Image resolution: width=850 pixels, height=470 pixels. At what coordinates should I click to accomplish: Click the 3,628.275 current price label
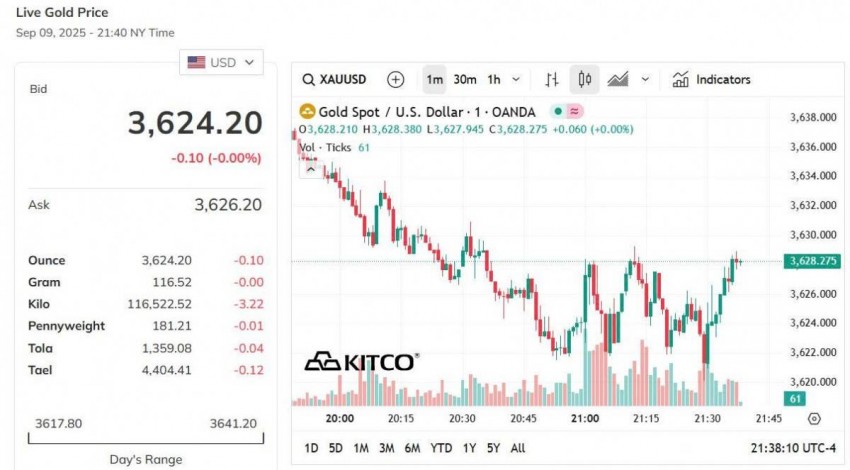(x=812, y=261)
